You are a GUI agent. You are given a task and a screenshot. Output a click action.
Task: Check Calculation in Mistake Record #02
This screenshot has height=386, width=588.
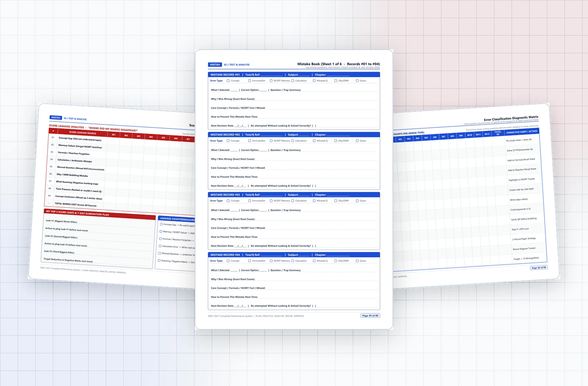coord(293,141)
